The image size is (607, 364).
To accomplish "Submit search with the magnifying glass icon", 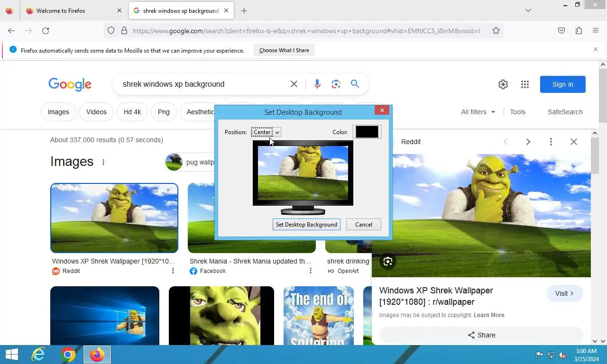I will click(355, 84).
